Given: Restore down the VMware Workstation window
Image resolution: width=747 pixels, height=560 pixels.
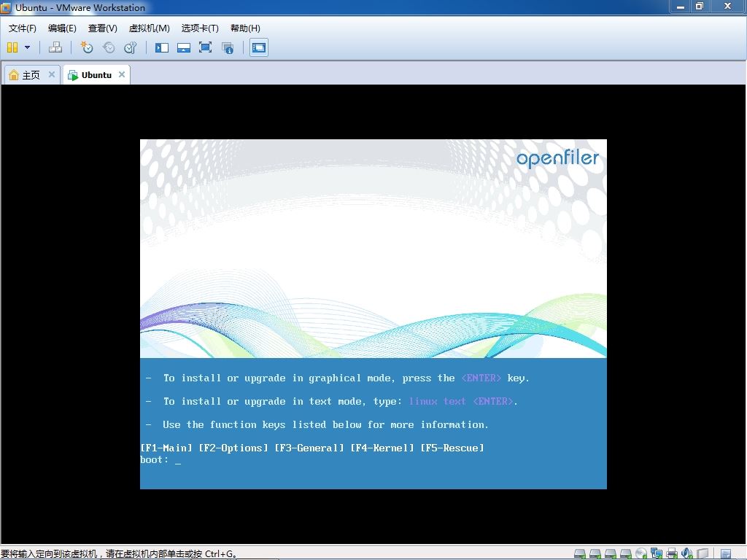Looking at the screenshot, I should tap(700, 6).
